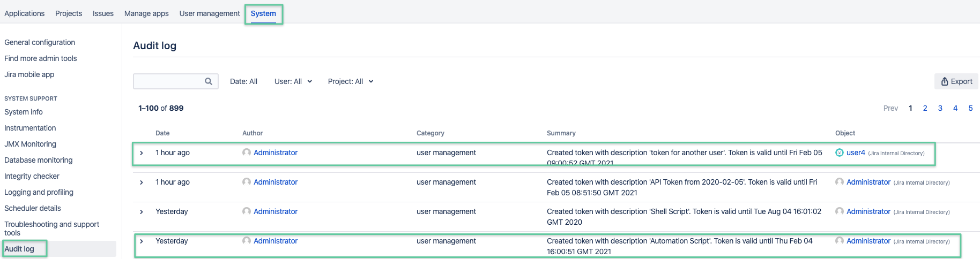Select Audit log in the sidebar
The height and width of the screenshot is (259, 980).
[19, 249]
